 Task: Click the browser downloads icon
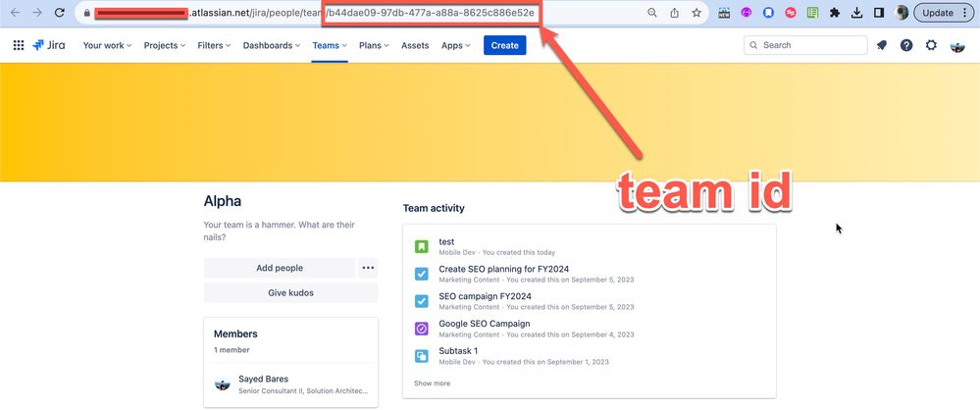(x=856, y=13)
